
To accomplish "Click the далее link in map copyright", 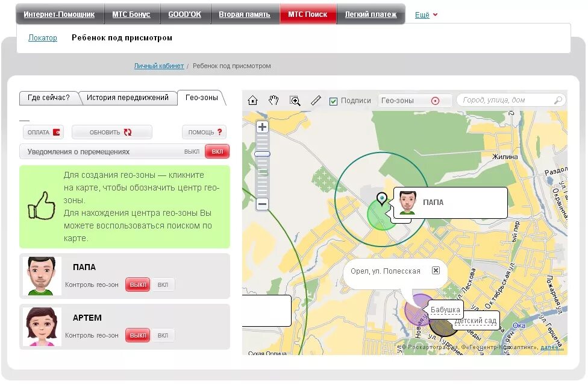I will [x=551, y=347].
